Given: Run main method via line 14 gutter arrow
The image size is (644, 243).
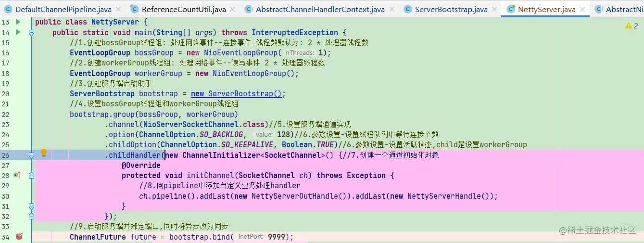Looking at the screenshot, I should click(18, 32).
